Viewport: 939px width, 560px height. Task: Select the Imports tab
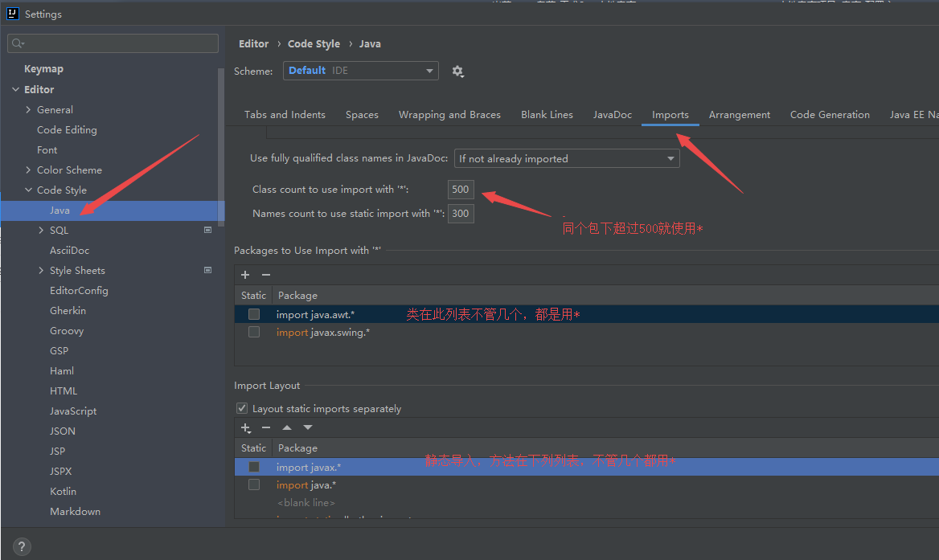coord(670,114)
